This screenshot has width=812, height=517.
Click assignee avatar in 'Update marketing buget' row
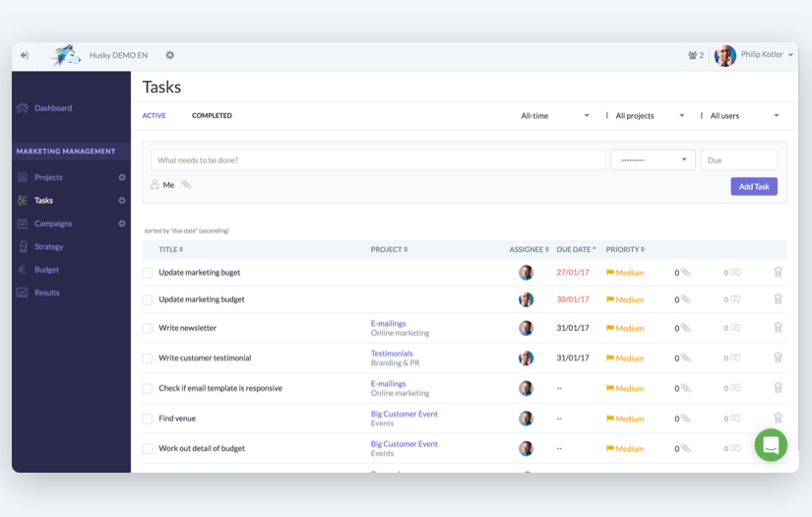(526, 273)
